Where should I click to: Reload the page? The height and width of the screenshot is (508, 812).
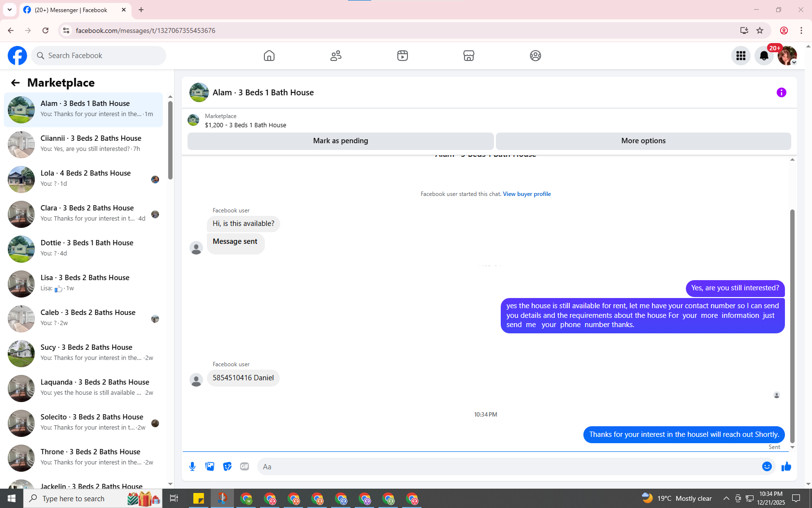[x=45, y=30]
